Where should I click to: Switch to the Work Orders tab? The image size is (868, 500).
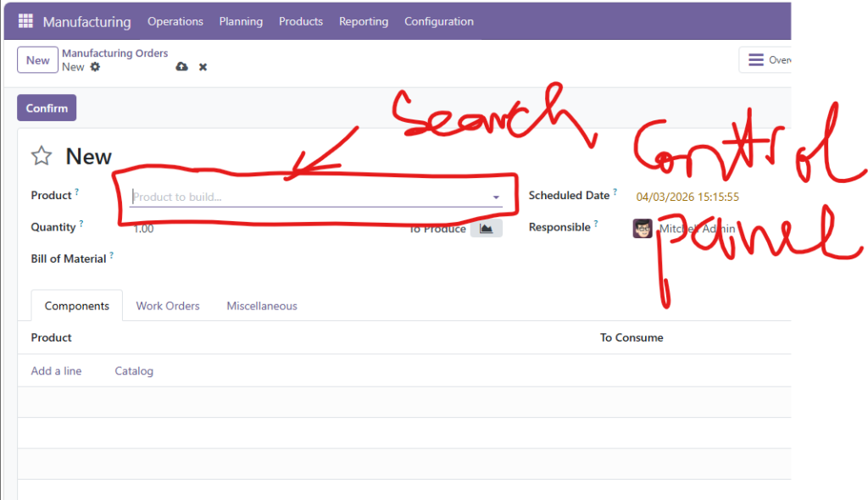pyautogui.click(x=168, y=306)
